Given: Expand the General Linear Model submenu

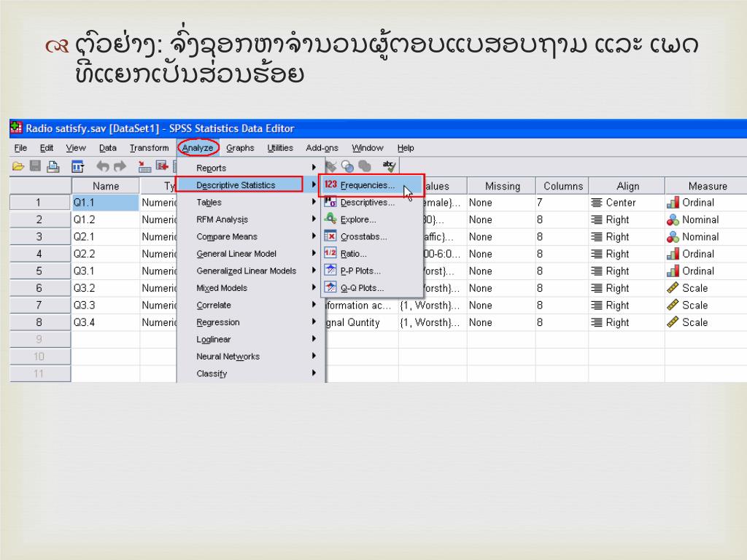Looking at the screenshot, I should click(251, 253).
